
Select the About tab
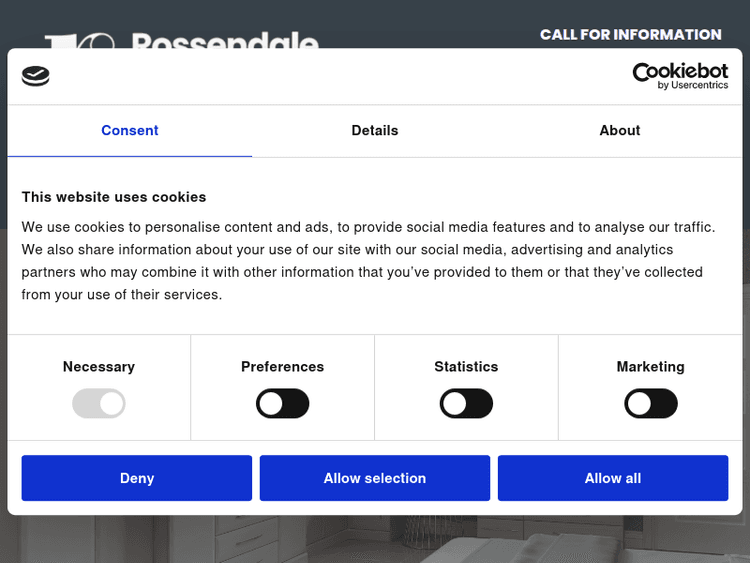pyautogui.click(x=620, y=131)
